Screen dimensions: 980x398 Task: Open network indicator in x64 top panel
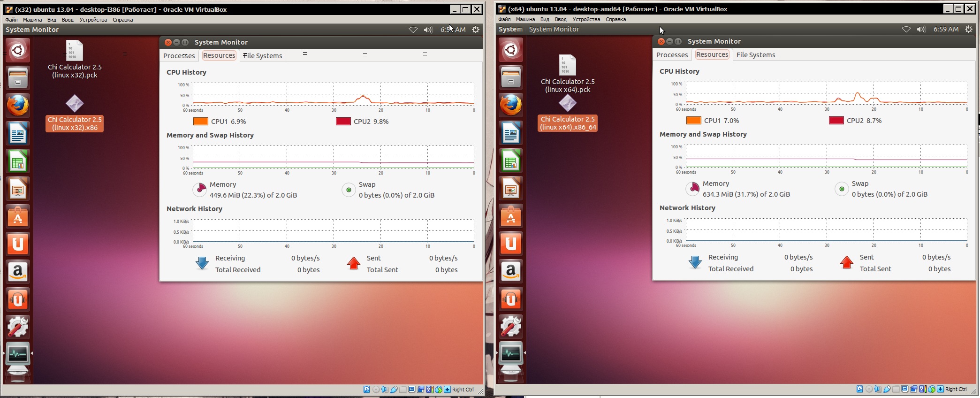coord(906,29)
